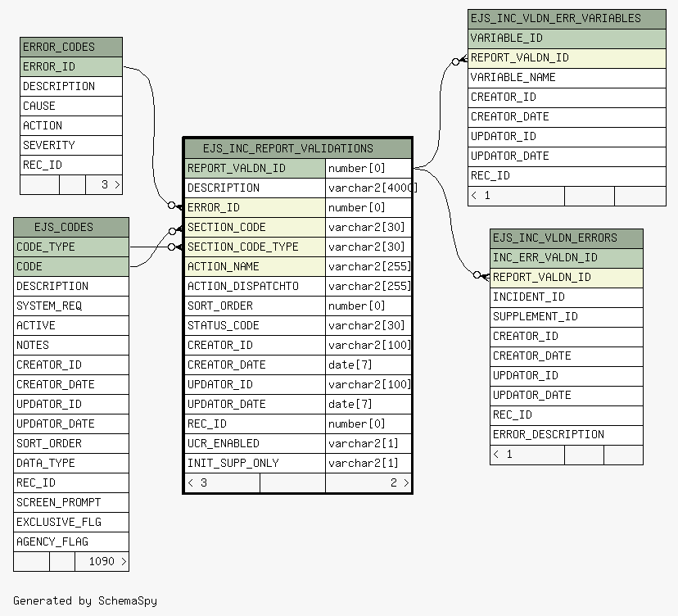Select the CODE key column in EJS_CODES
The height and width of the screenshot is (616, 678).
[x=71, y=266]
